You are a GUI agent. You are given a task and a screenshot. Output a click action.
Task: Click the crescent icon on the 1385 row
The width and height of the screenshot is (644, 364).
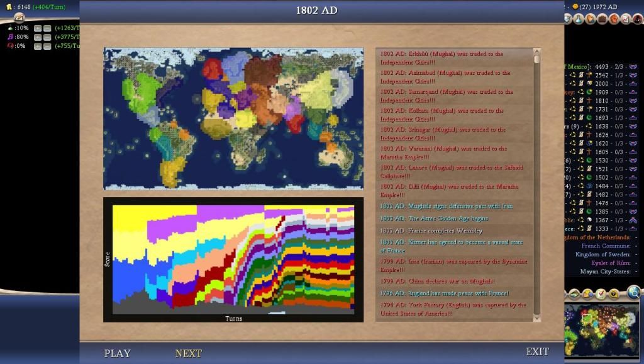[589, 212]
